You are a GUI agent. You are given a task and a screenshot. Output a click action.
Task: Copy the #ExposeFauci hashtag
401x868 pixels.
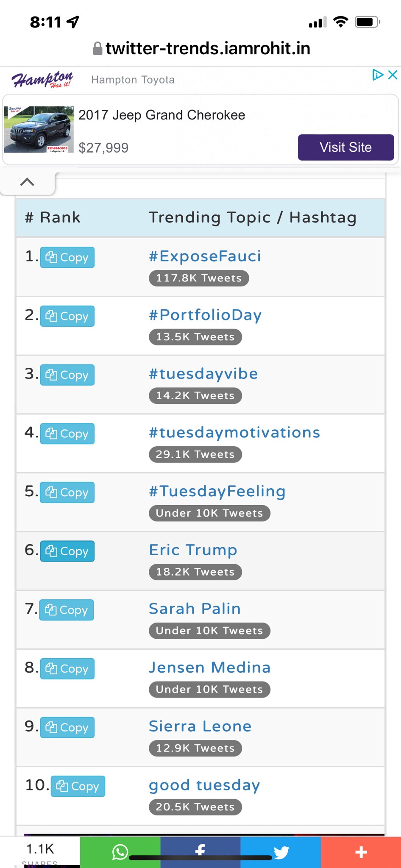click(x=67, y=257)
